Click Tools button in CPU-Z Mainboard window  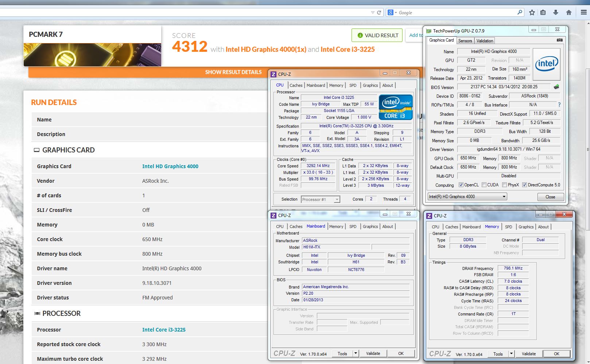(342, 353)
